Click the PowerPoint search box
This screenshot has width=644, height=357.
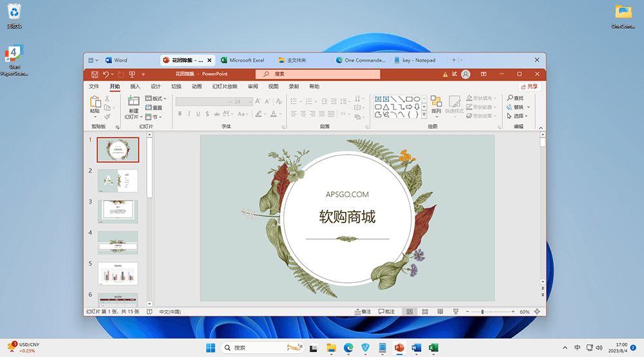click(x=318, y=74)
